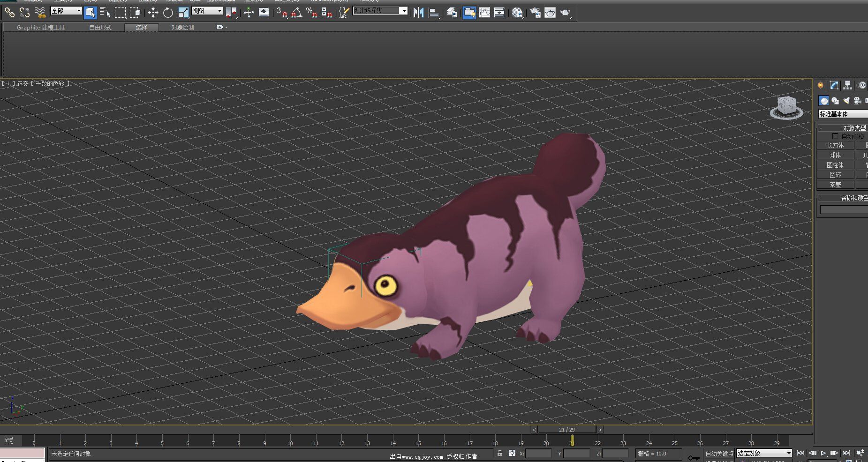The height and width of the screenshot is (462, 868).
Task: Click the Align tool icon
Action: pos(434,13)
